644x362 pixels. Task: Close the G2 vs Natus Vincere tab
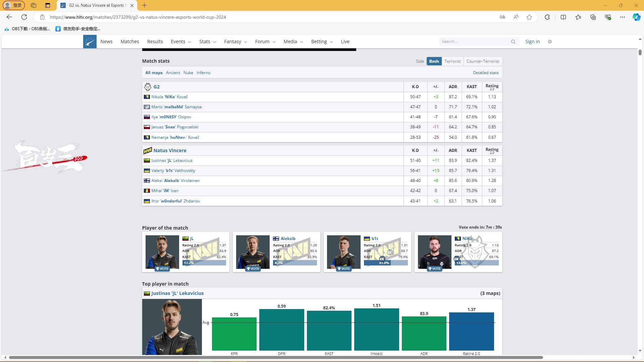point(132,5)
